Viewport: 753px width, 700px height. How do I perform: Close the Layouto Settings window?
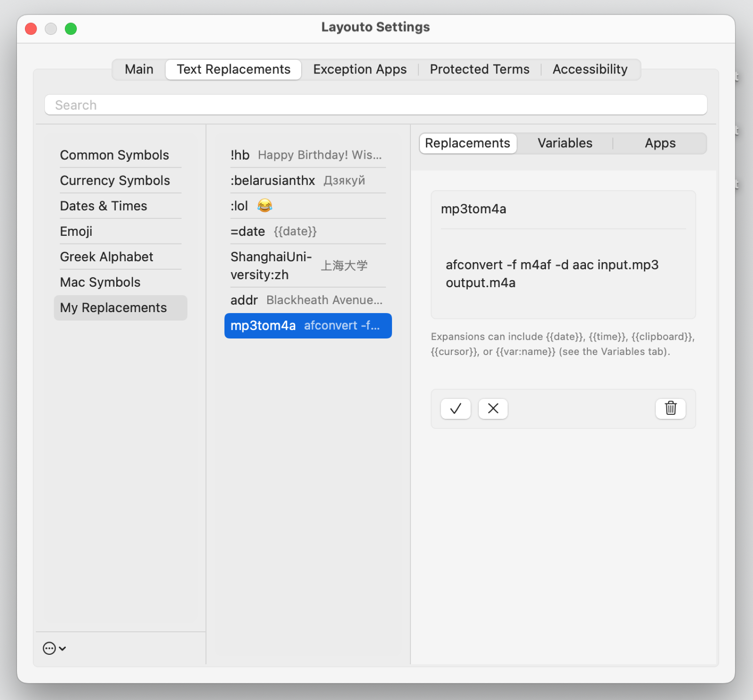click(x=31, y=29)
